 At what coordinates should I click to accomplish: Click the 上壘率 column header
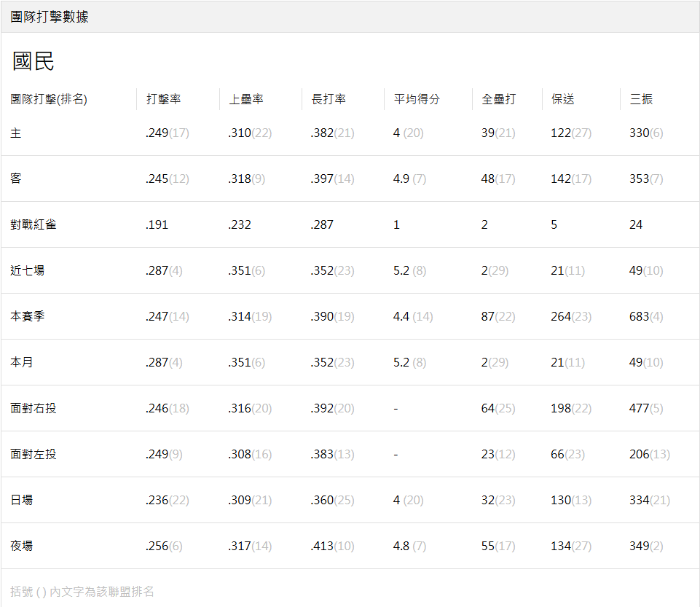(x=246, y=99)
